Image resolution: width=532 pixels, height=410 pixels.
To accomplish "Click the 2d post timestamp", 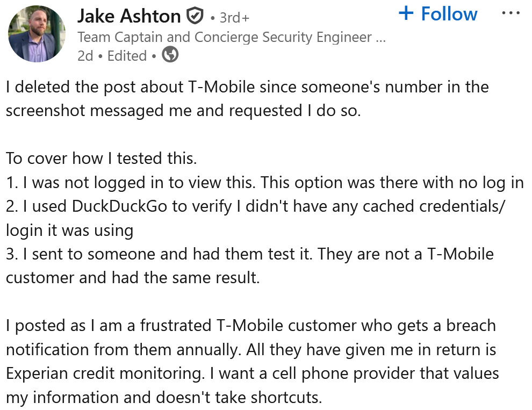I will point(85,55).
